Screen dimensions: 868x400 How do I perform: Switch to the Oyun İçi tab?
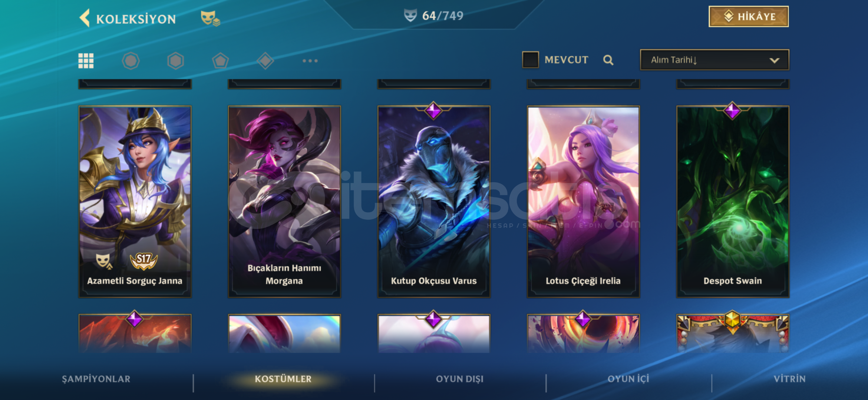628,379
